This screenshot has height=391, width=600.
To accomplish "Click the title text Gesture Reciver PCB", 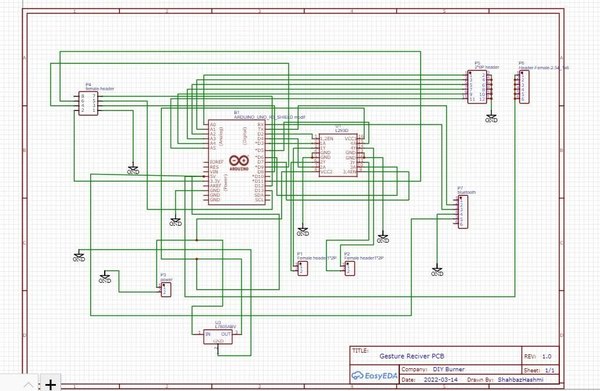I will 412,356.
